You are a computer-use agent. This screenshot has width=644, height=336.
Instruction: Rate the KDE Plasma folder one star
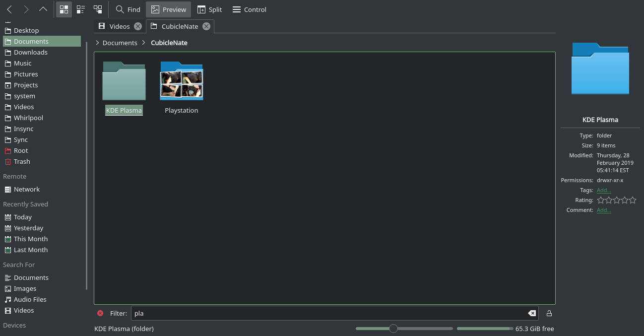601,200
